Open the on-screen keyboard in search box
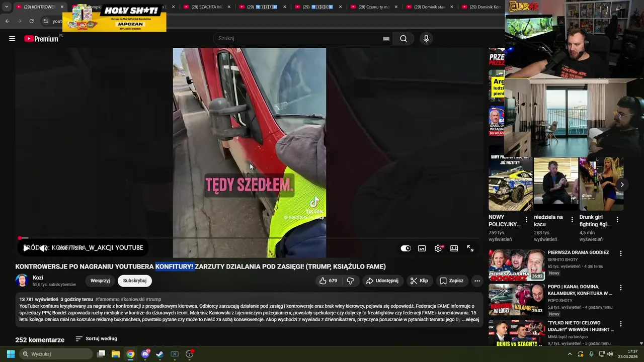 pos(386,39)
